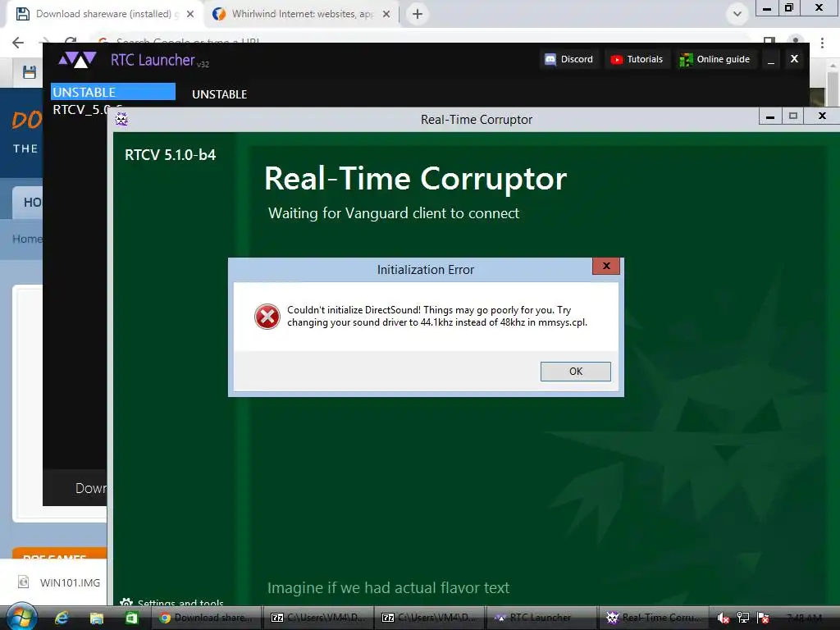Viewport: 840px width, 630px height.
Task: Open Windows Explorer folder from taskbar
Action: pyautogui.click(x=97, y=619)
